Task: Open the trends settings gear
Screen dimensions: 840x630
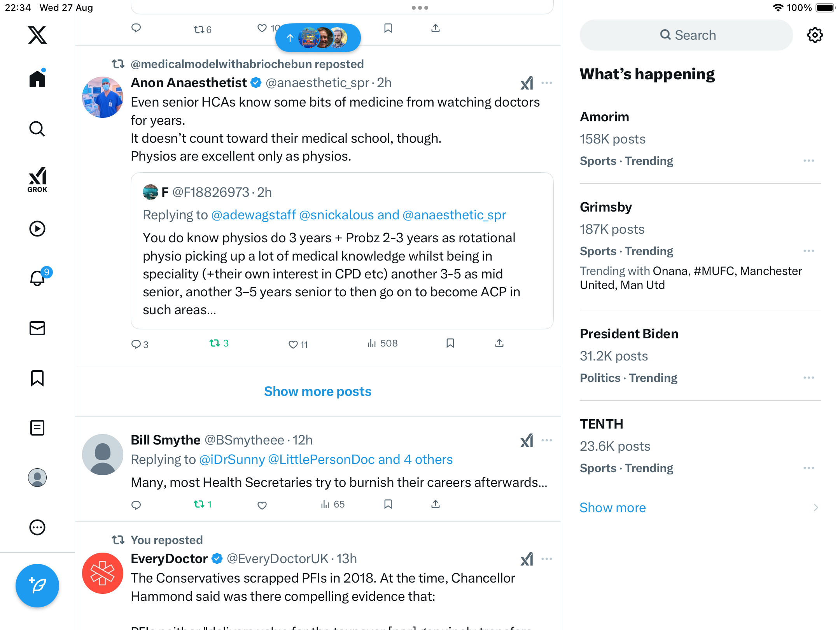Action: (x=815, y=35)
